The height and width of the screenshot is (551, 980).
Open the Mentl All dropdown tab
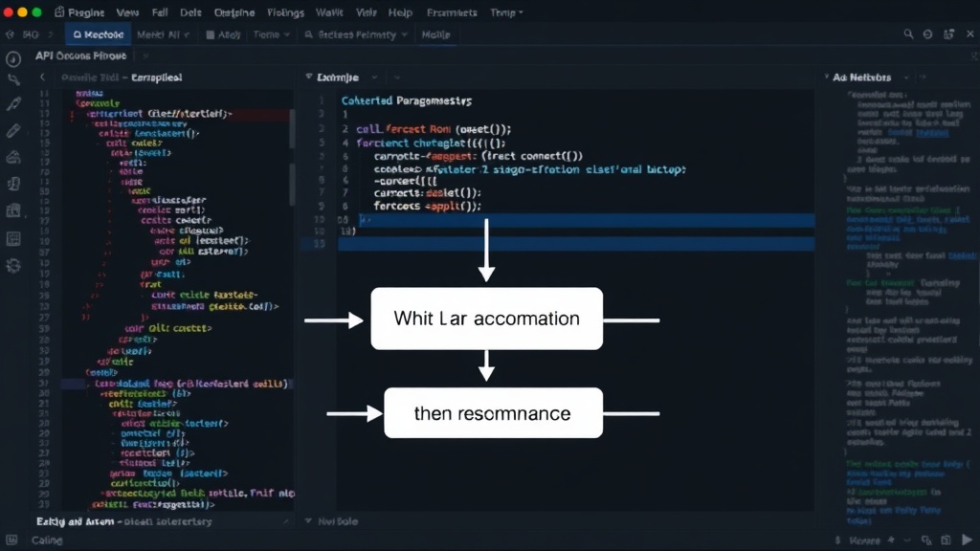(163, 34)
